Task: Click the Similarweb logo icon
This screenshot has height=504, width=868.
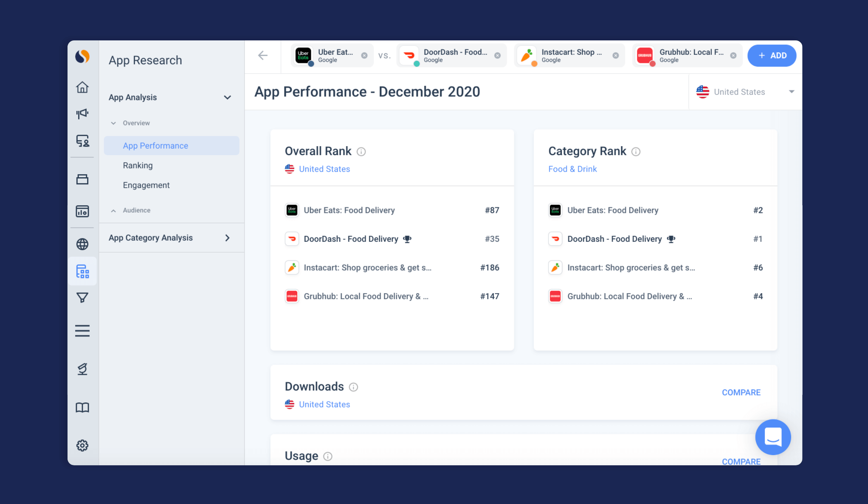Action: [82, 56]
